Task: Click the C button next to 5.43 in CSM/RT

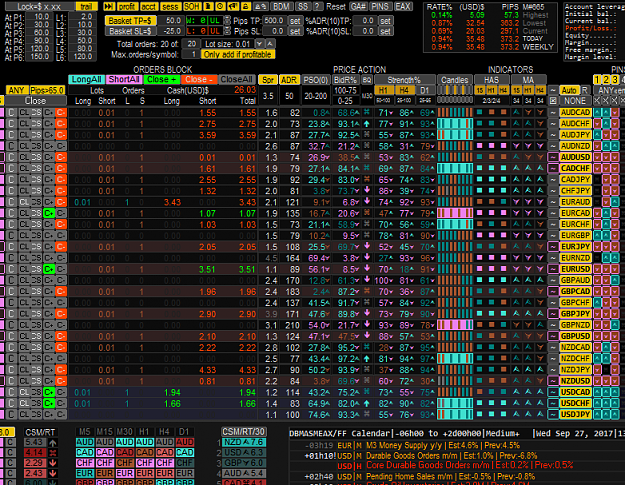Action: point(11,442)
